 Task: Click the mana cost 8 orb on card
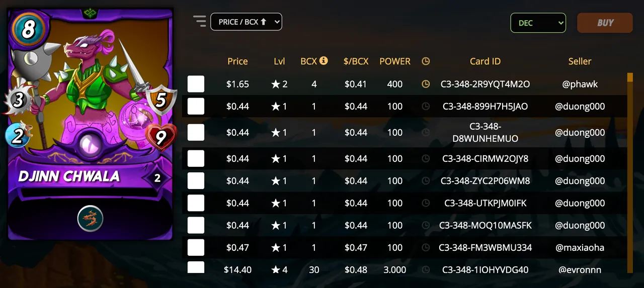(x=28, y=29)
